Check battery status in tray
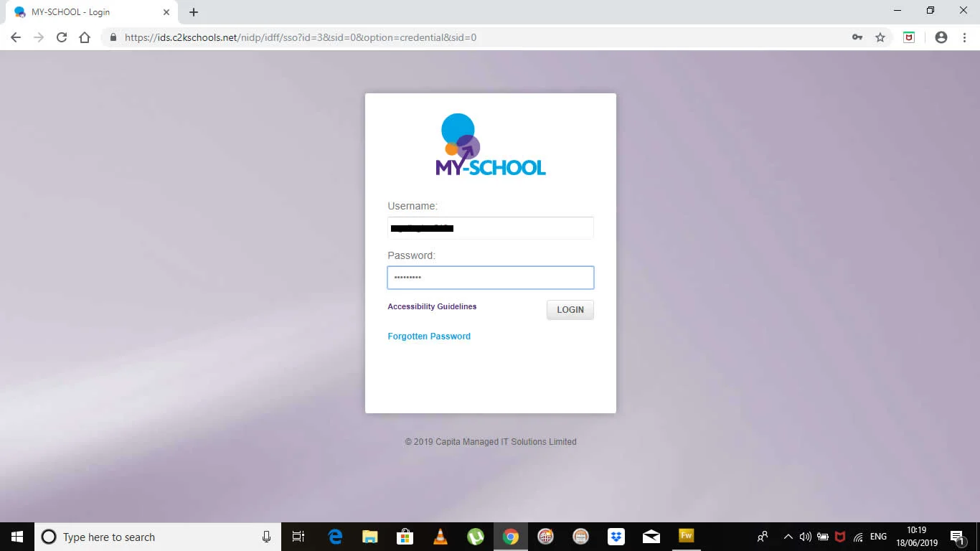This screenshot has height=551, width=980. pyautogui.click(x=823, y=537)
